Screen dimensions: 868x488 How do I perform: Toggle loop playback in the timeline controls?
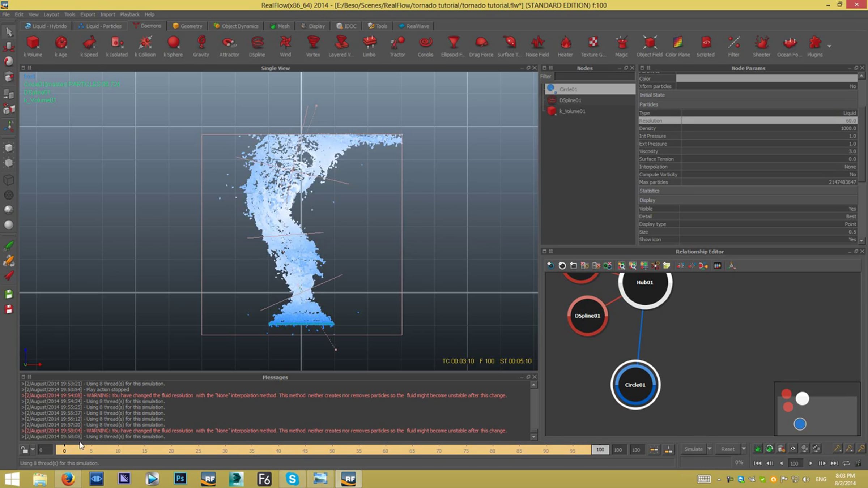click(846, 463)
